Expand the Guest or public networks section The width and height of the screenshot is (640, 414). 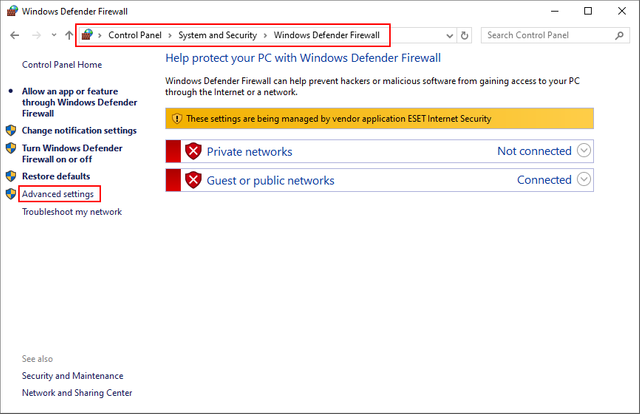584,179
